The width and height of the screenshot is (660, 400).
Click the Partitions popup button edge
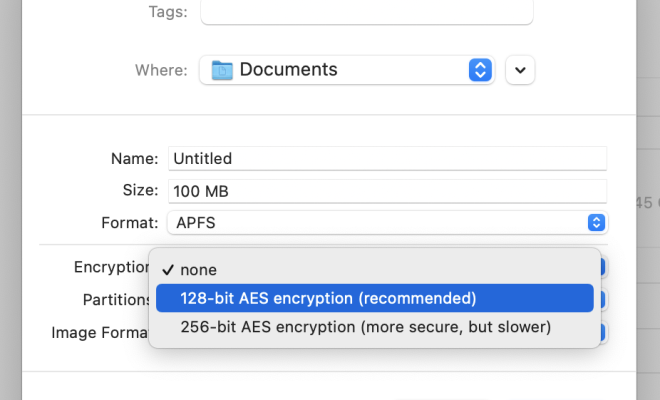pos(603,300)
